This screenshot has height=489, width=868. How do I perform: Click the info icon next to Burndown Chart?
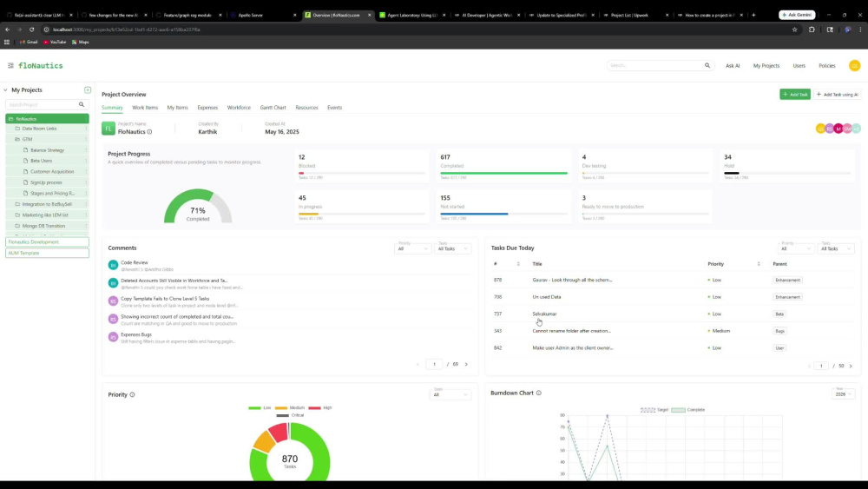(539, 393)
